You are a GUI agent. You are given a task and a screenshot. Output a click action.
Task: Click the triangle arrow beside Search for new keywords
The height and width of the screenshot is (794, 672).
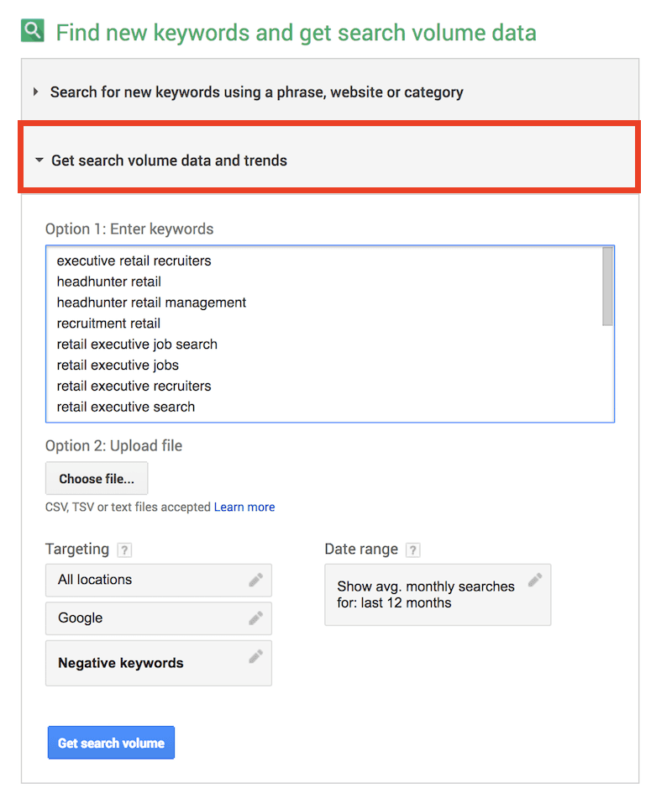click(x=36, y=92)
